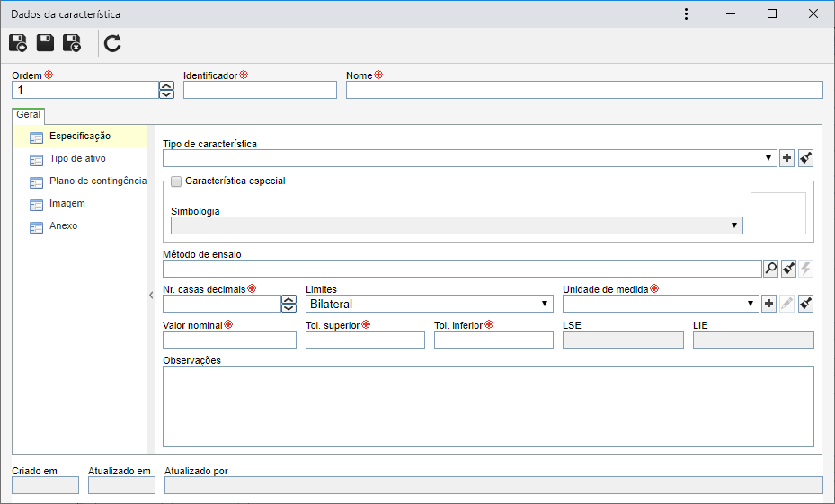
Task: Click the LIE read-only field
Action: [753, 340]
